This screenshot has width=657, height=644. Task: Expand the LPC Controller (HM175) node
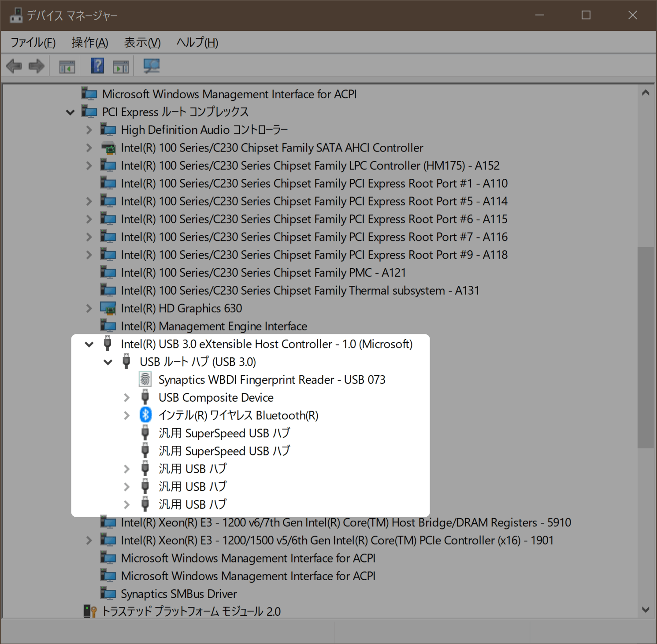(x=89, y=166)
